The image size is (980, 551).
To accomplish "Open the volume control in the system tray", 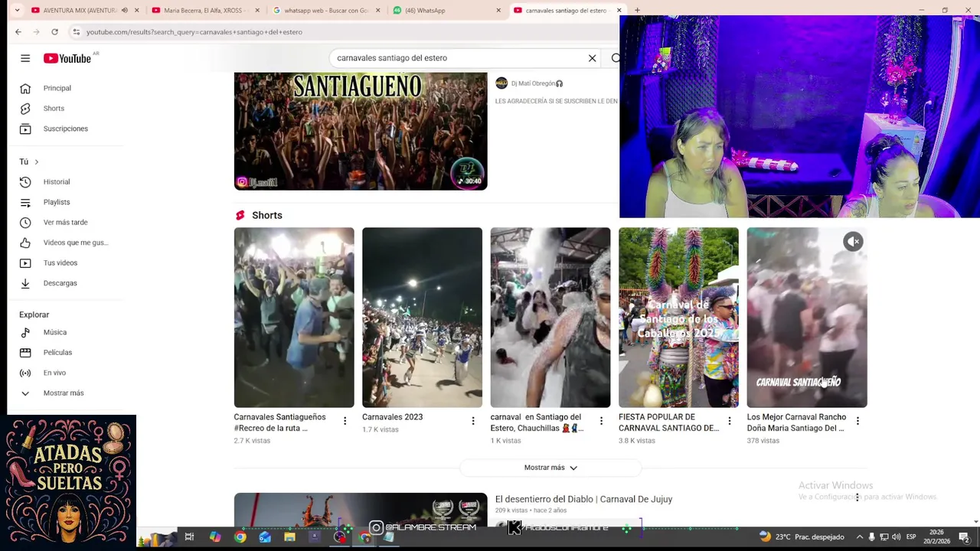I will [897, 537].
